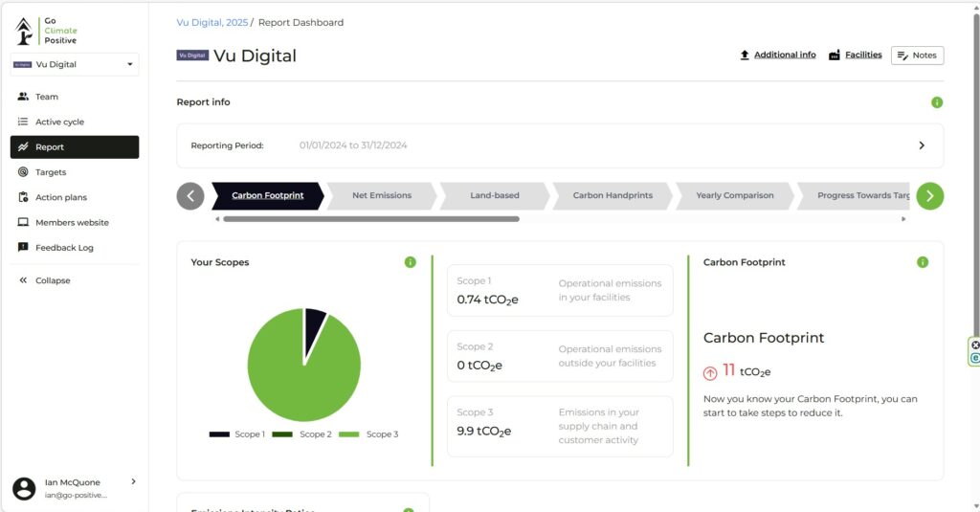Click the Feedback Log speech icon

[x=23, y=248]
